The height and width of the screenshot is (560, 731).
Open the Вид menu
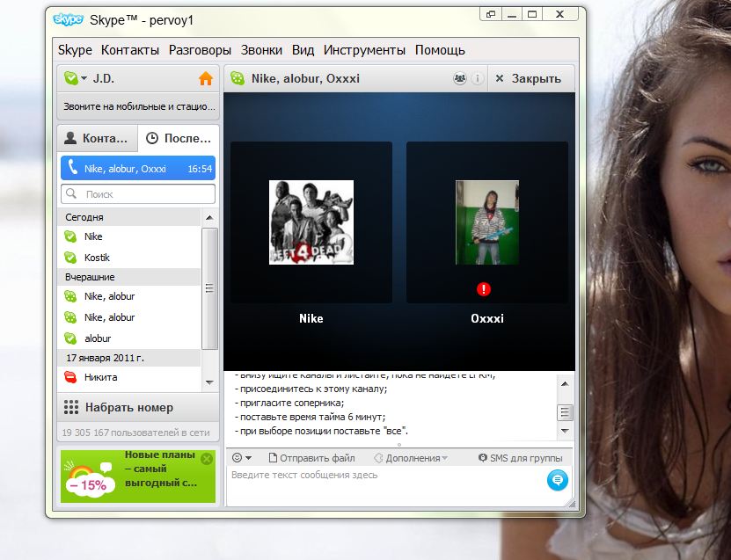(x=303, y=50)
